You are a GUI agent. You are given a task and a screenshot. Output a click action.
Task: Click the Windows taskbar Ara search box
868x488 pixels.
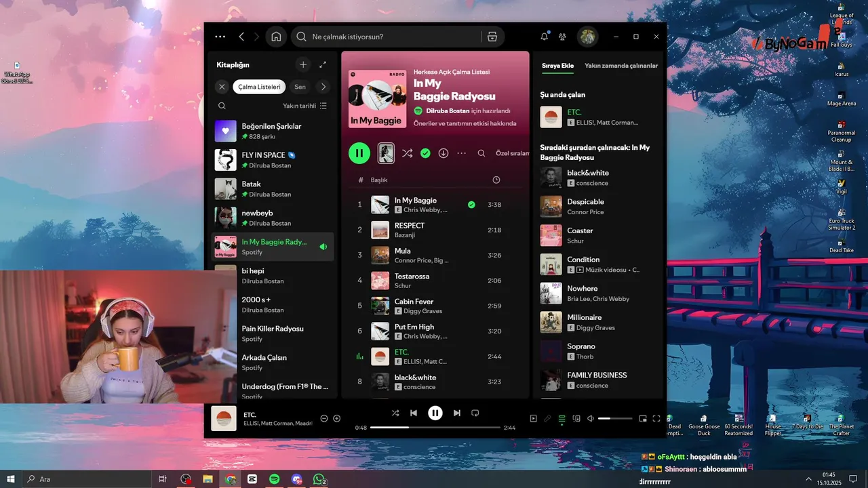(x=86, y=479)
